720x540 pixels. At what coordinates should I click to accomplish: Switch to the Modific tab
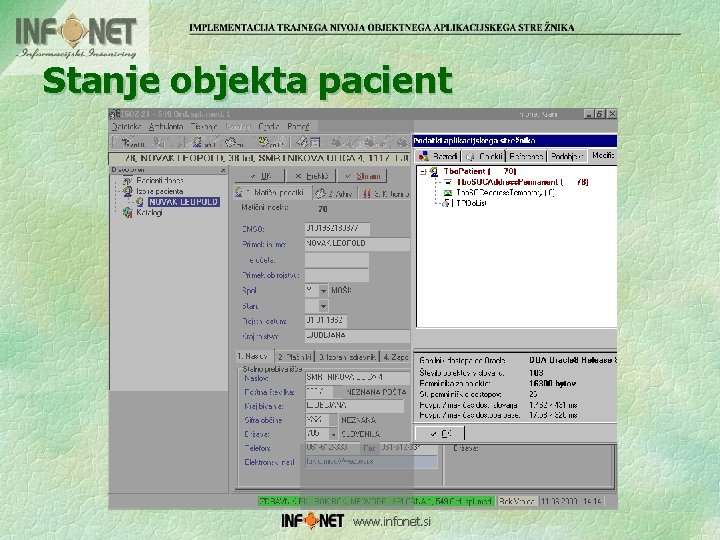pos(603,156)
